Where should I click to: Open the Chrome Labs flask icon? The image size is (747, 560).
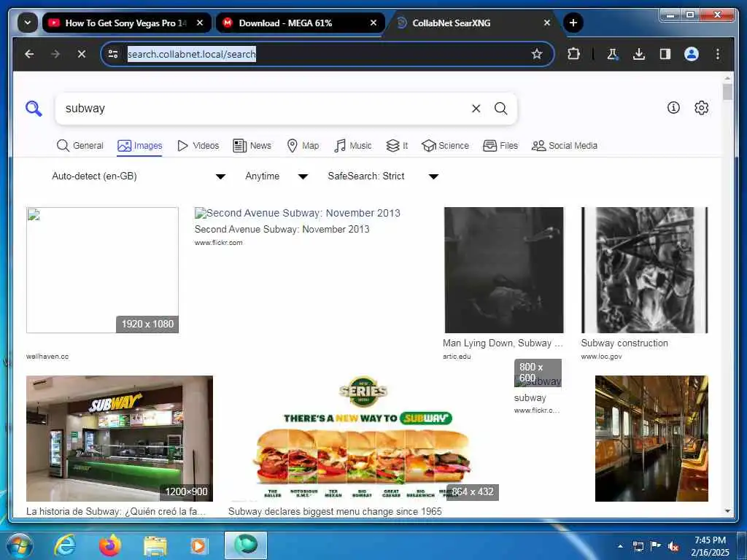pos(613,54)
